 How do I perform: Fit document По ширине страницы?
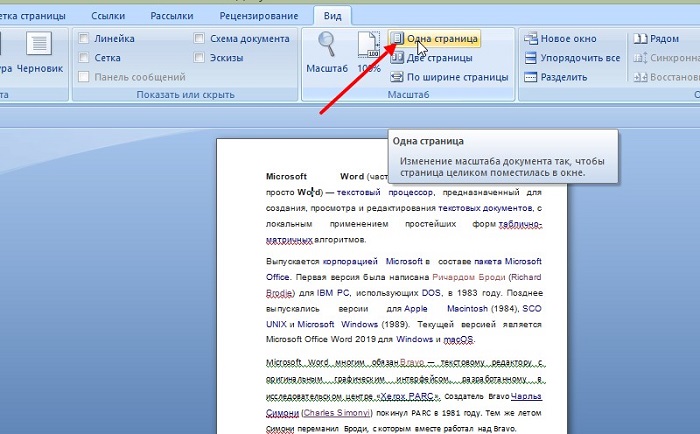click(x=449, y=77)
